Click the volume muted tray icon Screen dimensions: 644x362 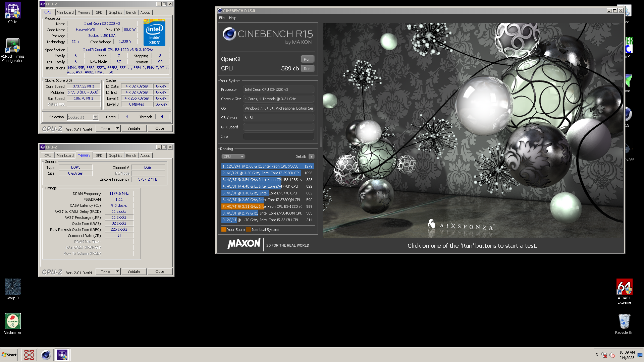612,355
